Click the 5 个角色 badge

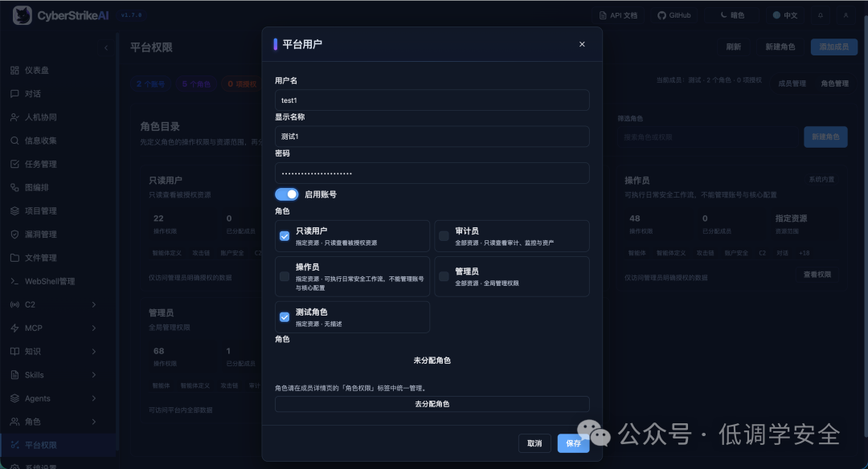point(197,84)
